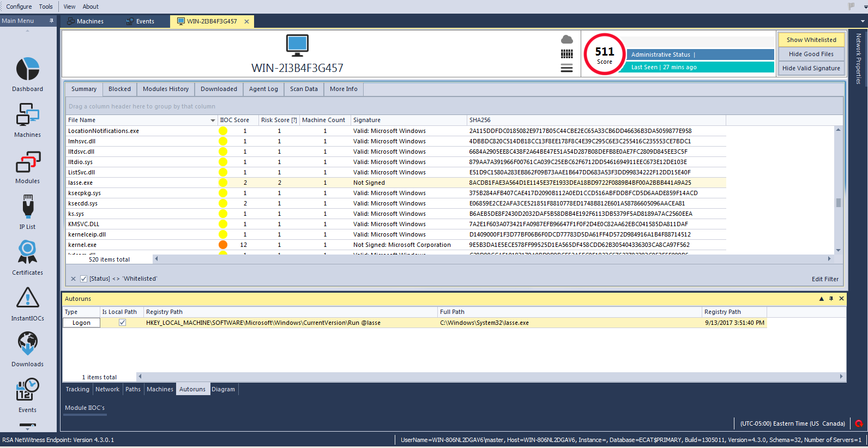This screenshot has width=868, height=448.
Task: Open the File Name column filter dropdown
Action: click(x=213, y=120)
